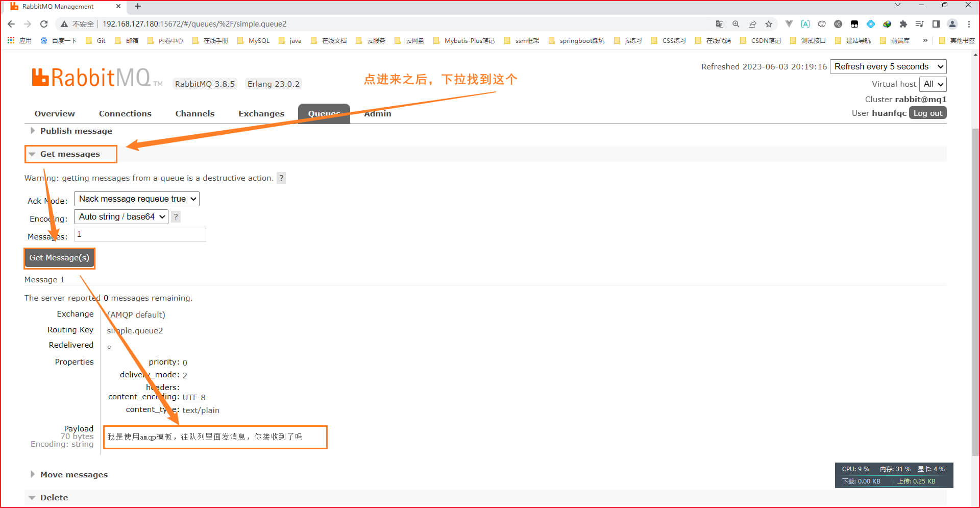The width and height of the screenshot is (980, 508).
Task: Open the springboot bookmark folder
Action: [x=577, y=40]
